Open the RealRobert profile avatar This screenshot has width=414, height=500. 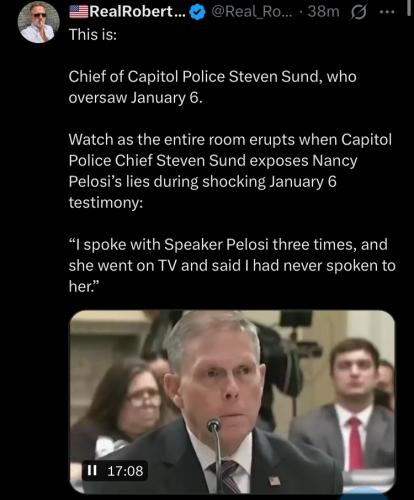[38, 22]
